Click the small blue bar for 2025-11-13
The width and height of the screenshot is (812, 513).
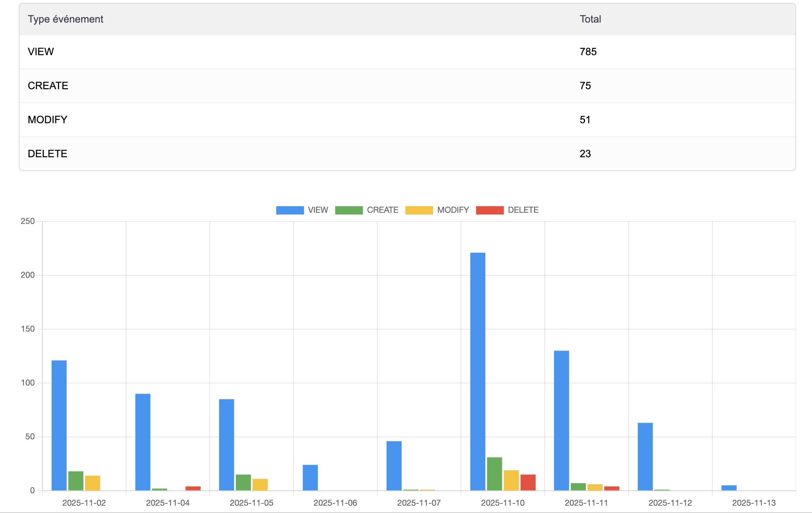pyautogui.click(x=729, y=488)
